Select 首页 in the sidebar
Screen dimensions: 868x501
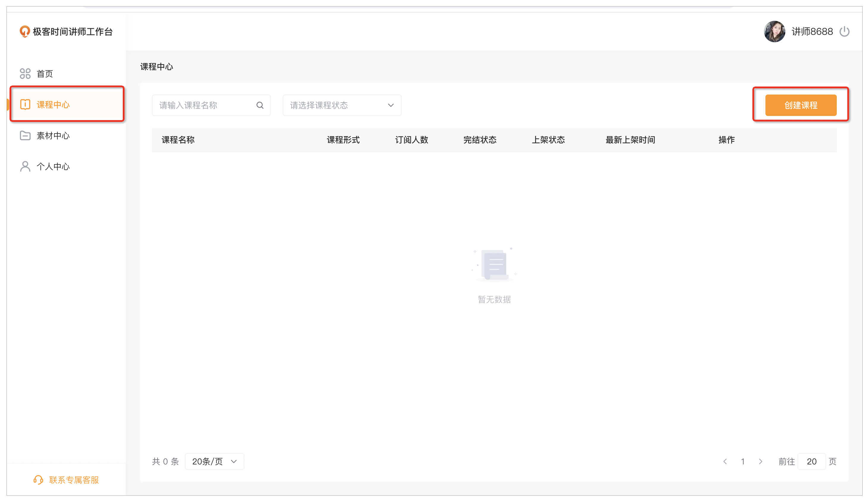pos(45,74)
